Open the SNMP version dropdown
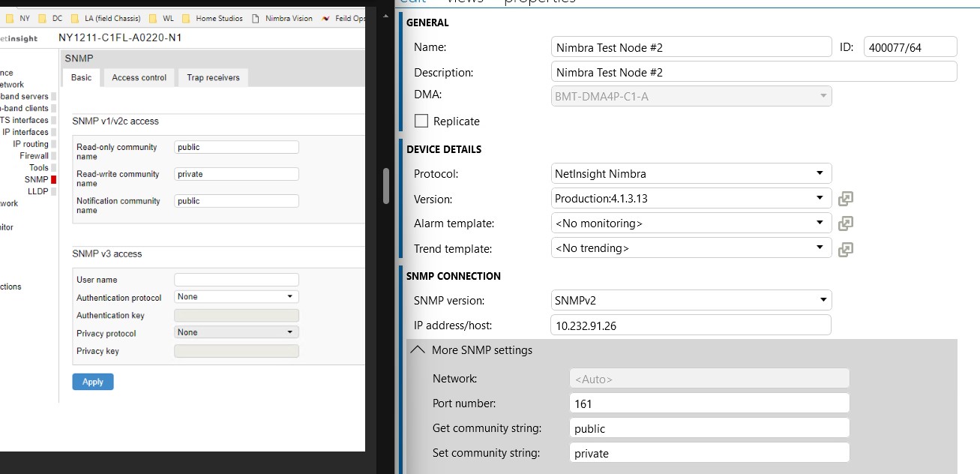980x474 pixels. coord(691,300)
